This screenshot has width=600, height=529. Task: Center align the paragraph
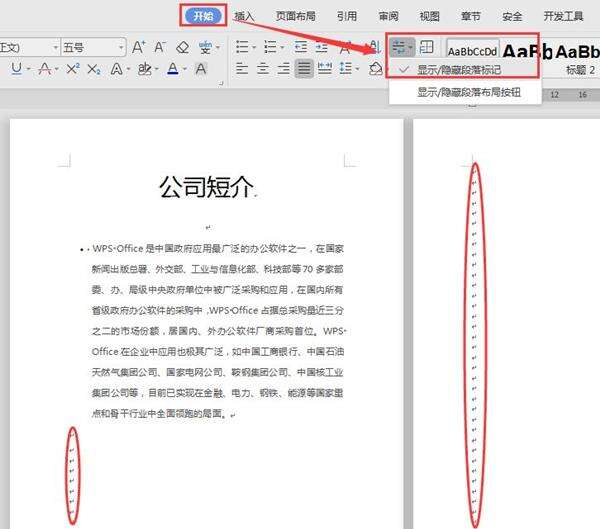(262, 68)
